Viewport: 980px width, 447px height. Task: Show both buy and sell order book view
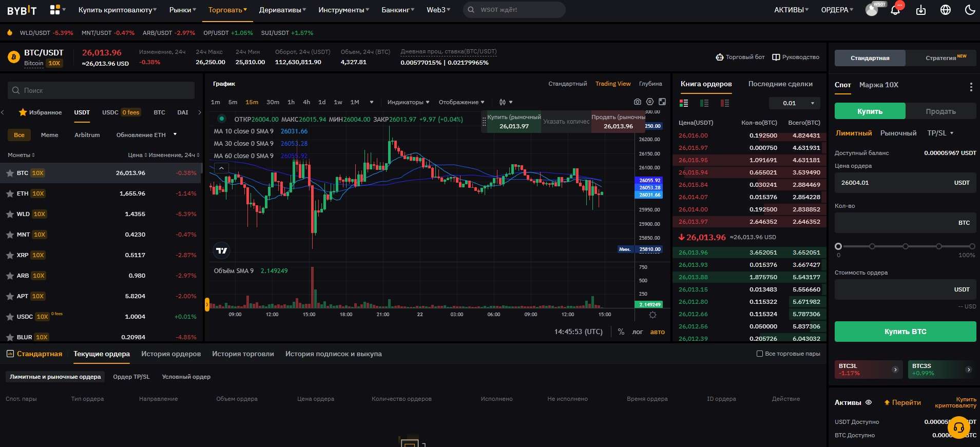tap(684, 103)
